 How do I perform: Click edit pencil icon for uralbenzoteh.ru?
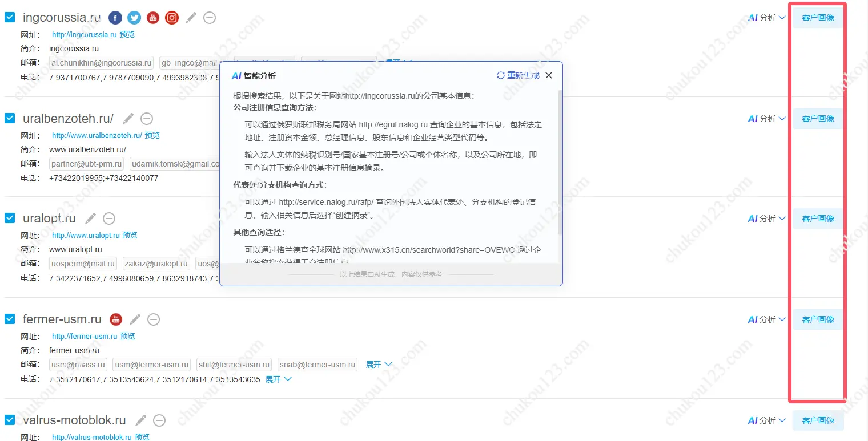[x=128, y=118]
